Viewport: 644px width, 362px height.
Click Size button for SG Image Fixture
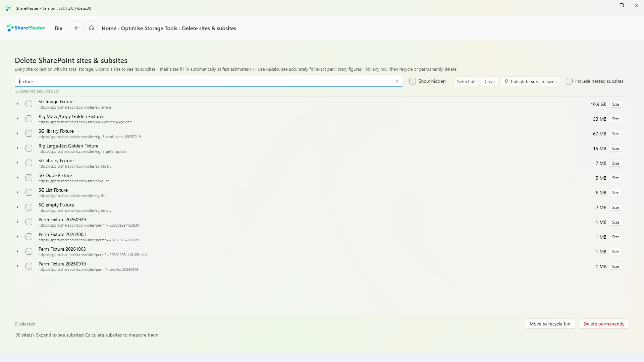[615, 104]
